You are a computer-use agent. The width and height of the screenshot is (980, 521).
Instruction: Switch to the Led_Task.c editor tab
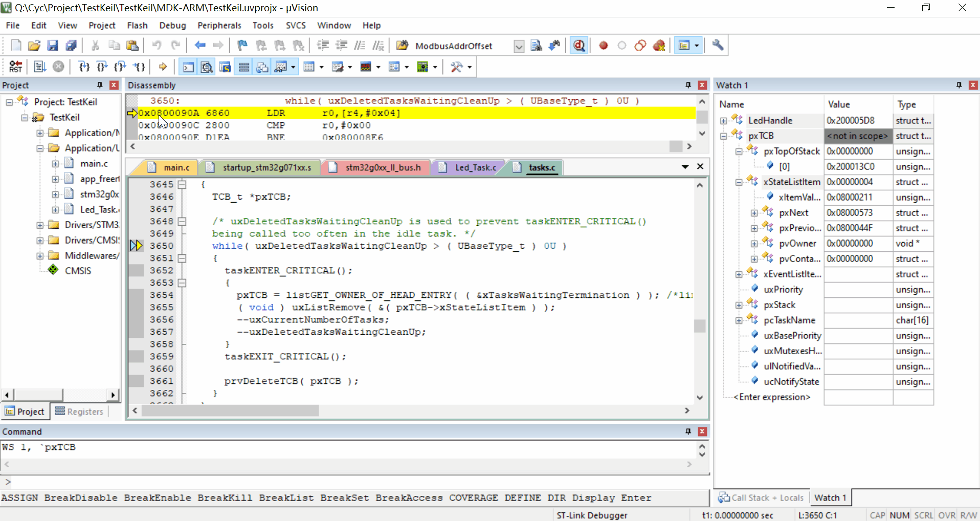(x=475, y=167)
